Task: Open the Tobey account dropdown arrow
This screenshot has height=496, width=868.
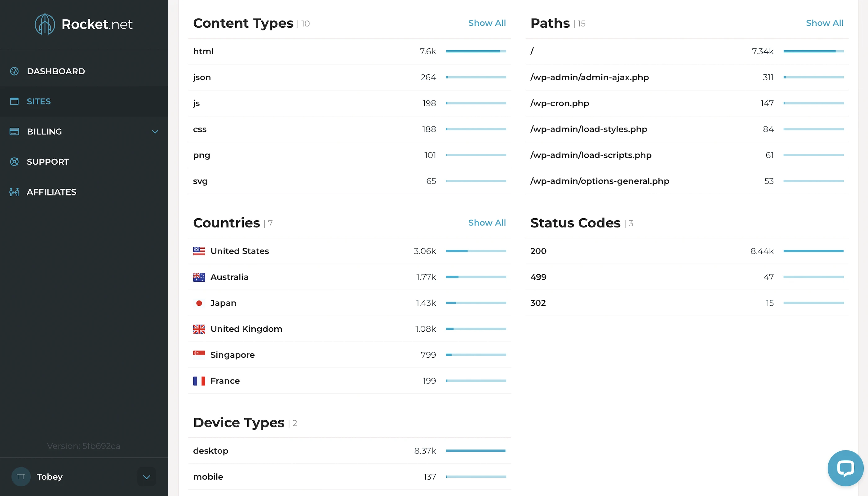Action: pyautogui.click(x=147, y=477)
